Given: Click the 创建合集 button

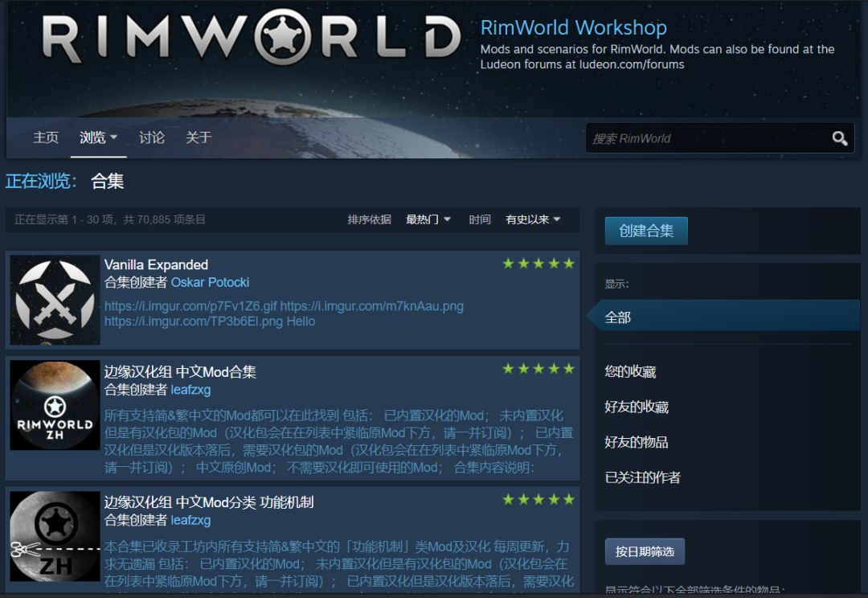Looking at the screenshot, I should pyautogui.click(x=646, y=231).
